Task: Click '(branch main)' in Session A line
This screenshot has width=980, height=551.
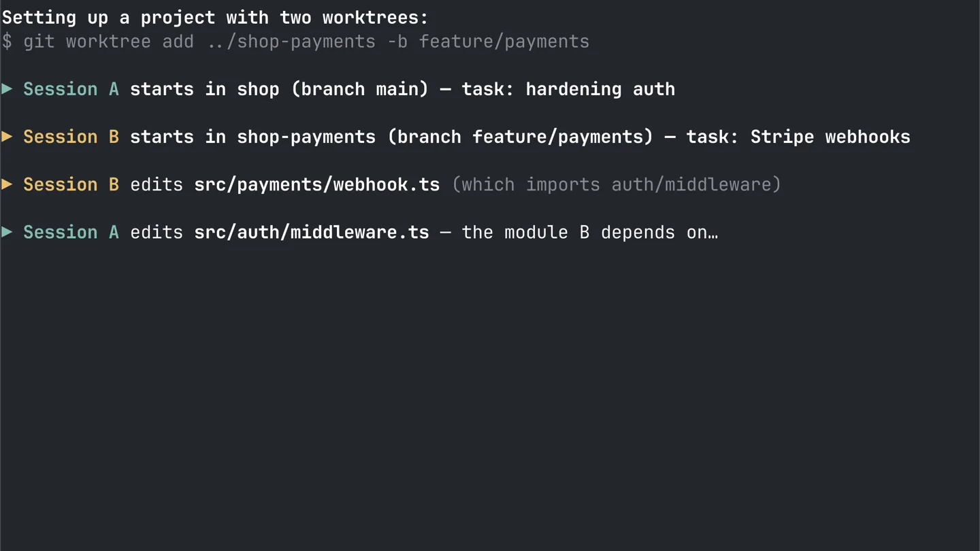Action: (360, 89)
